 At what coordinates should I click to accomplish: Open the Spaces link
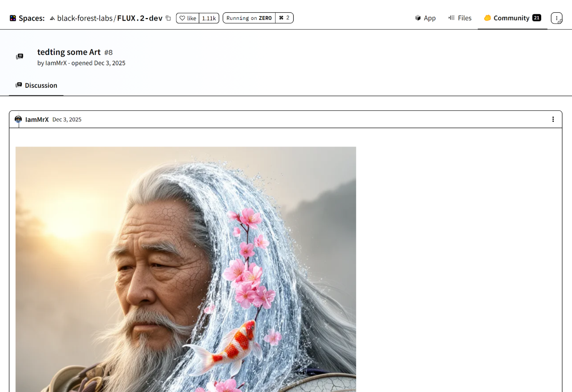(32, 18)
